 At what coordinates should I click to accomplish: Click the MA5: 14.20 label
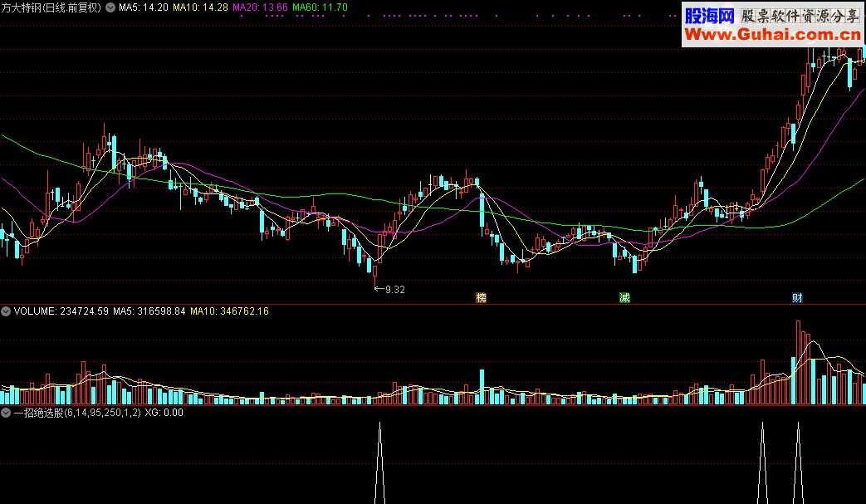pyautogui.click(x=144, y=7)
